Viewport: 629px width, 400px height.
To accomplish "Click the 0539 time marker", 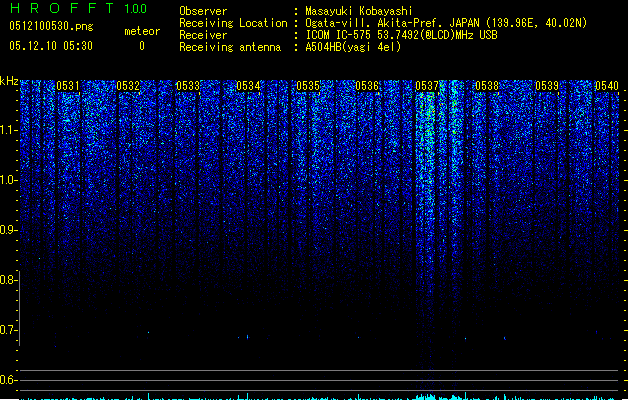I will click(x=547, y=86).
